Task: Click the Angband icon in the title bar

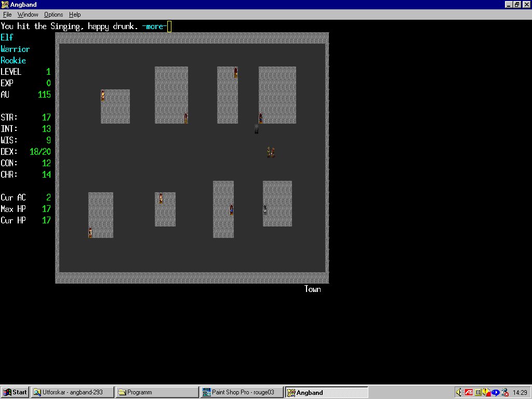Action: tap(5, 4)
